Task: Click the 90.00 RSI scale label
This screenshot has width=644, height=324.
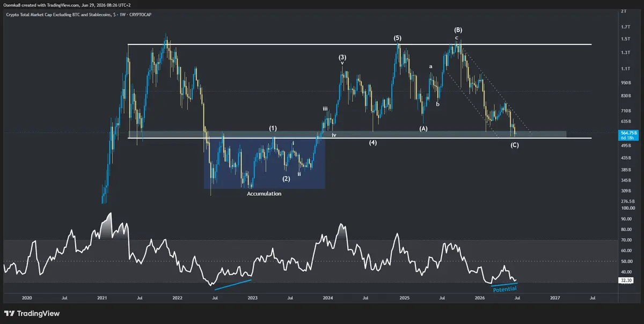Action: [625, 219]
